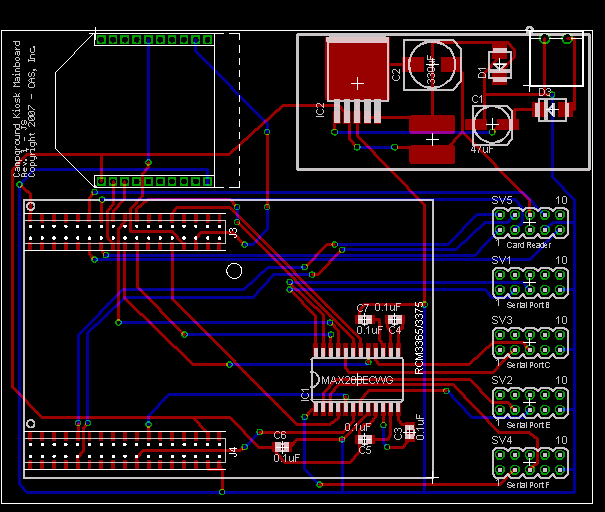
Task: Click the J3 dual-row header connector
Action: pyautogui.click(x=126, y=231)
